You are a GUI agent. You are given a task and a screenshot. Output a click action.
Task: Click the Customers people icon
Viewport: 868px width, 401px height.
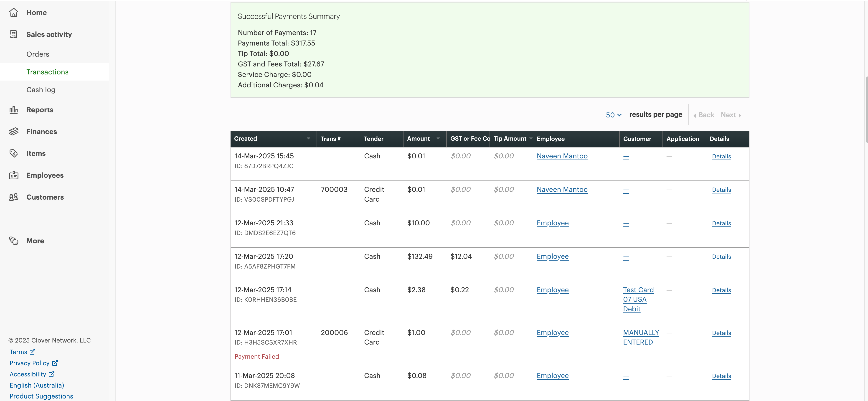pos(13,197)
